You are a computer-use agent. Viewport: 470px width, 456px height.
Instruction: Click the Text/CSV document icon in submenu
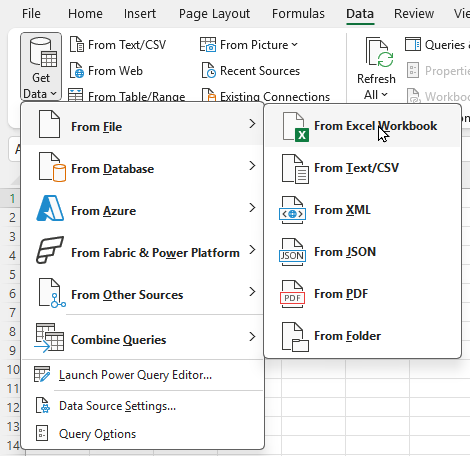(295, 169)
